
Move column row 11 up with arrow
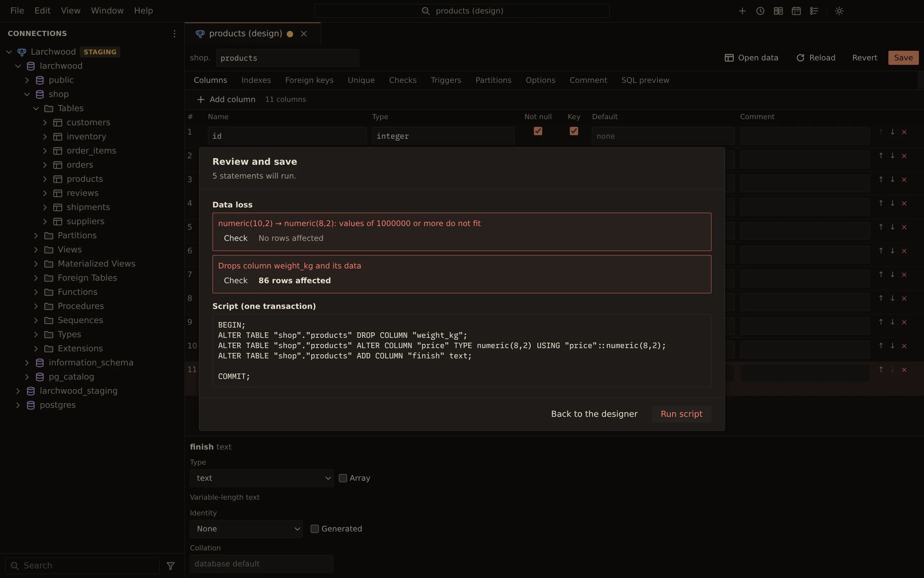881,369
